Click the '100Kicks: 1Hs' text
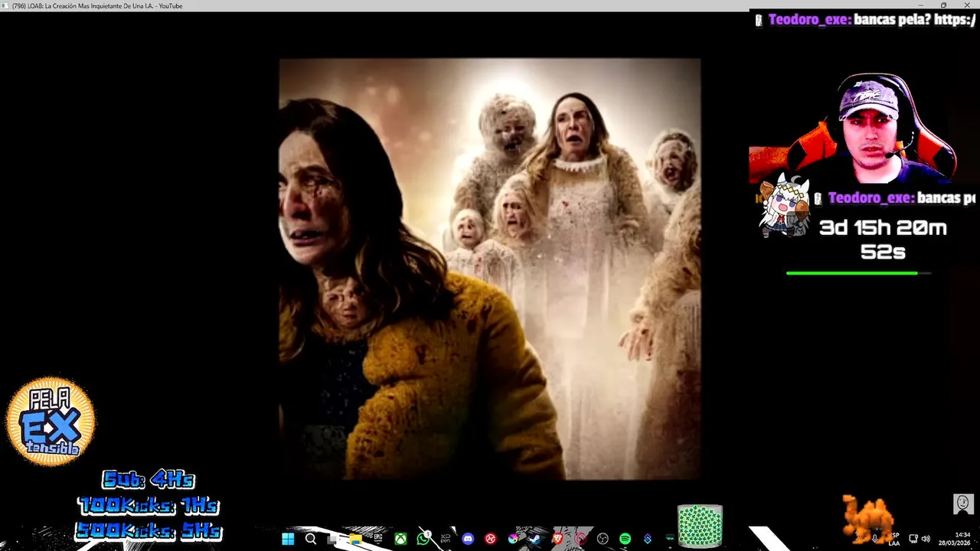This screenshot has height=551, width=980. tap(148, 506)
